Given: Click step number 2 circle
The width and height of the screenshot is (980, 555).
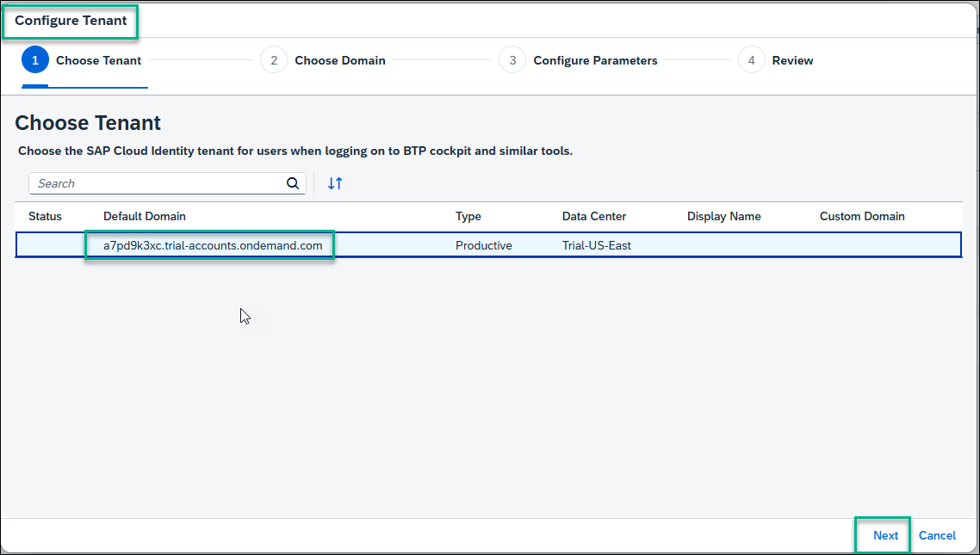Looking at the screenshot, I should pos(274,60).
